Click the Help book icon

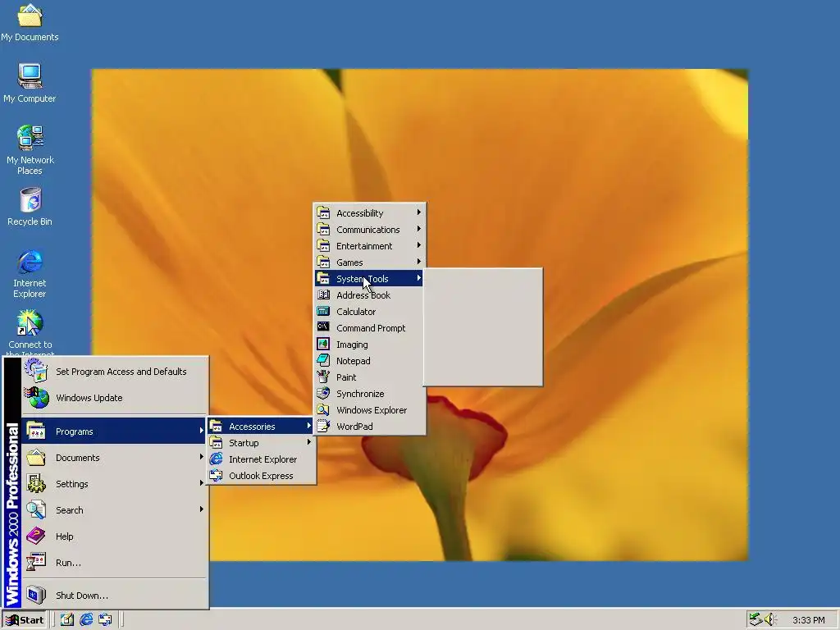36,536
